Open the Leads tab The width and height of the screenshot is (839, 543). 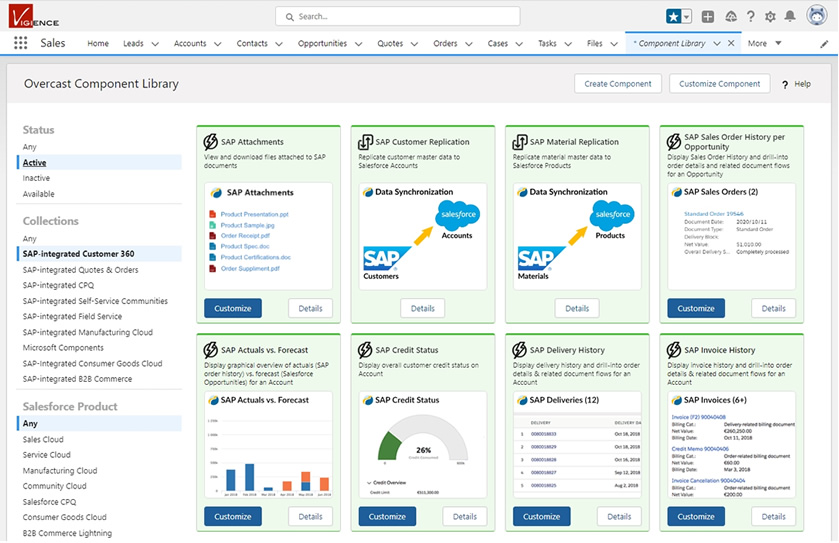pos(133,43)
